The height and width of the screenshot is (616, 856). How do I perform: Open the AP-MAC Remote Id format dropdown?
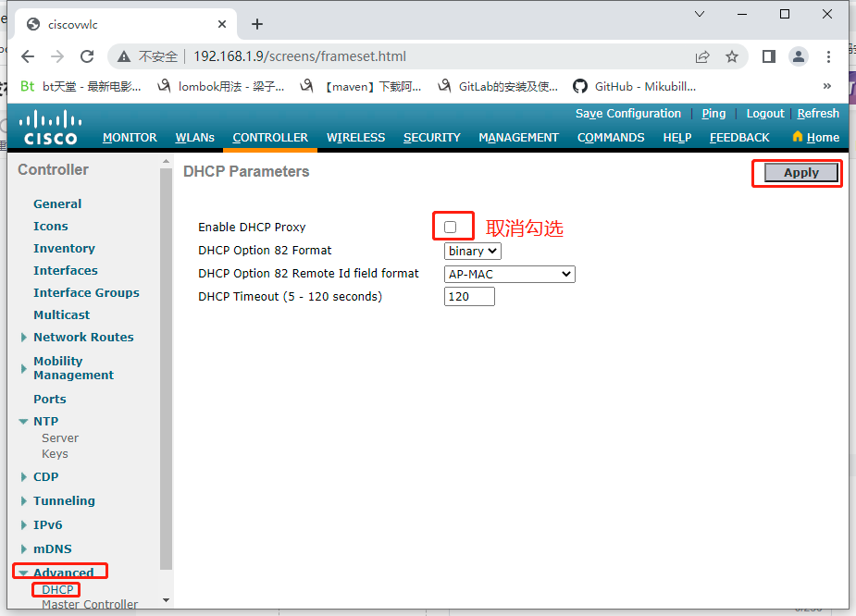click(x=509, y=274)
